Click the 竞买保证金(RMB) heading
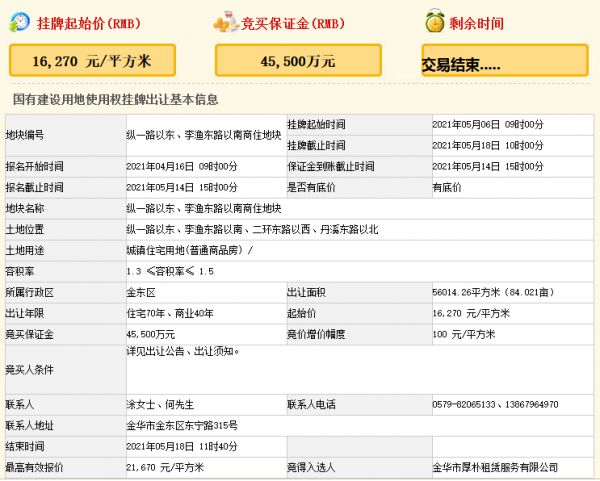 point(293,23)
